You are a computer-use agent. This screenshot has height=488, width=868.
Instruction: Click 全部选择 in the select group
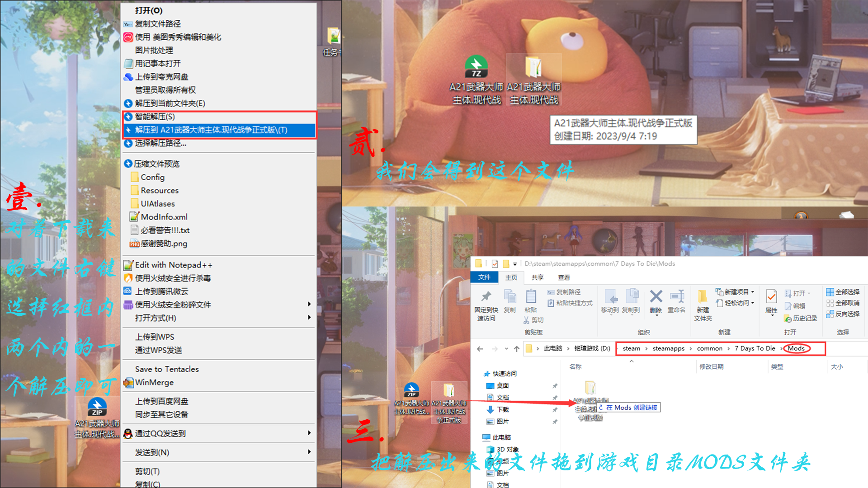[x=843, y=292]
